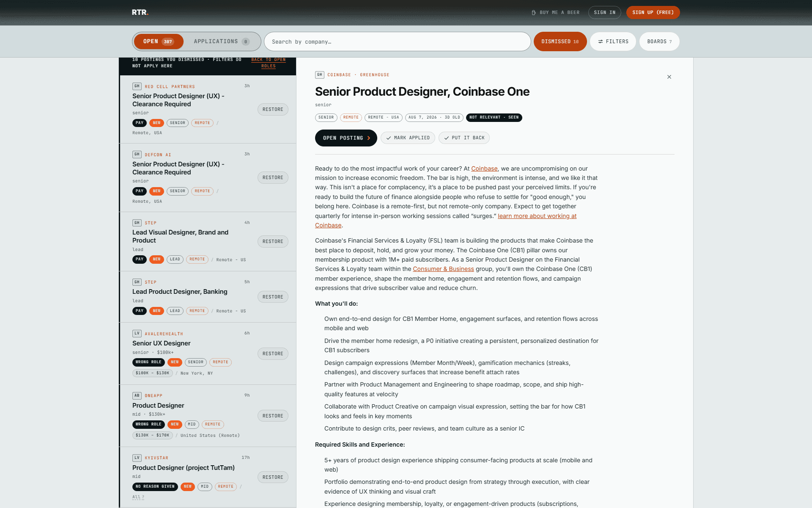812x508 pixels.
Task: Click the $130K - $170K salary tag
Action: (152, 435)
